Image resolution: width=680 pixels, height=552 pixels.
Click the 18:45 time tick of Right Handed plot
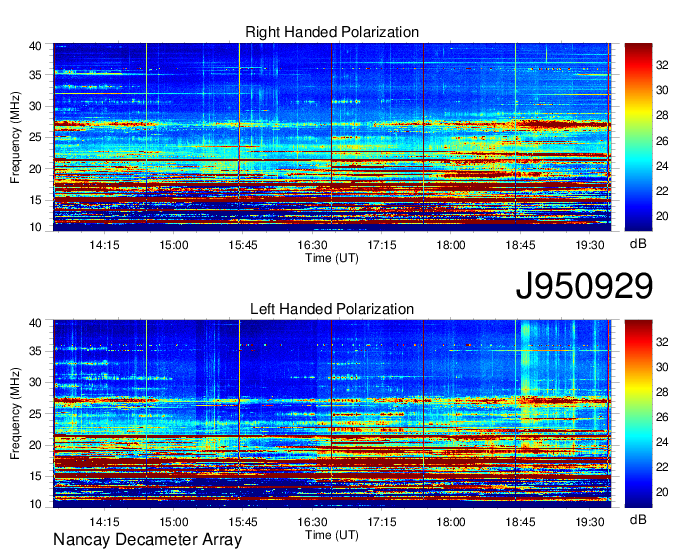tap(520, 245)
